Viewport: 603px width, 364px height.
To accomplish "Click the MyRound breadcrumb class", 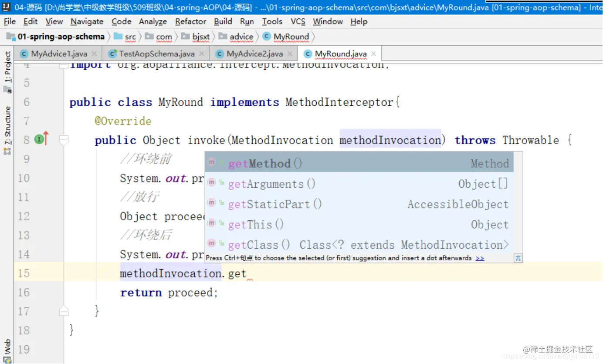I will pos(286,37).
